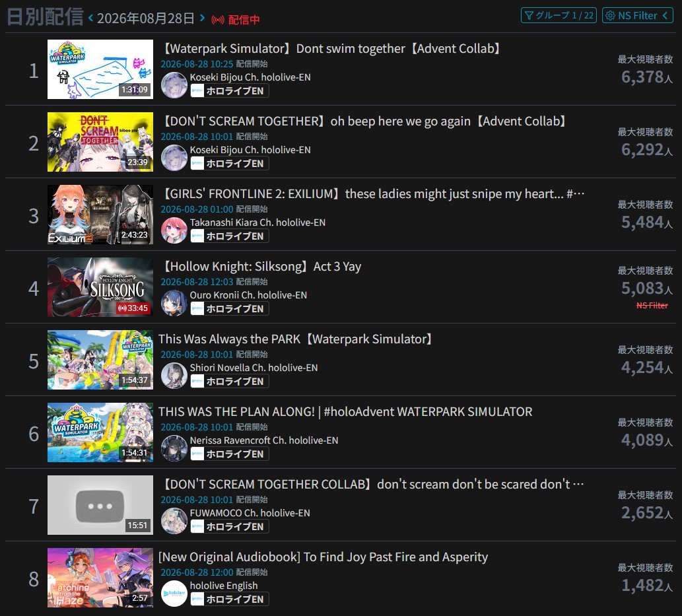The height and width of the screenshot is (616, 682).
Task: Open title THIS WAS THE PLAN ALONG
Action: pos(345,411)
